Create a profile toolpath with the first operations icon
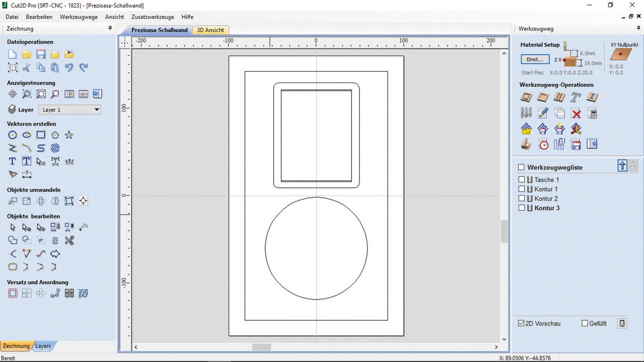644x362 pixels. (526, 97)
